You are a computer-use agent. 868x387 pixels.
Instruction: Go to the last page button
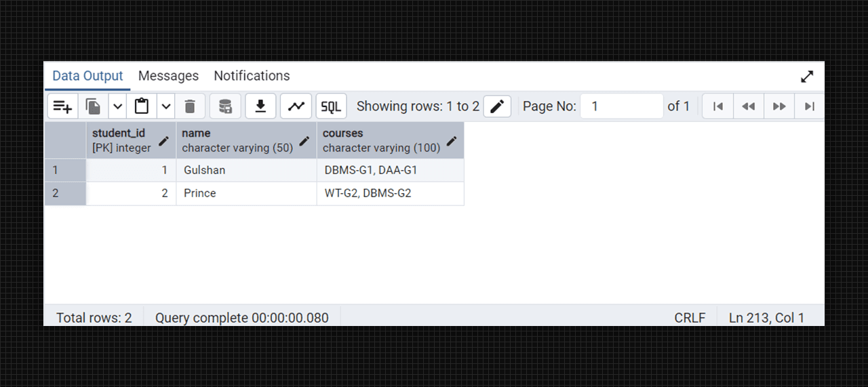[809, 106]
